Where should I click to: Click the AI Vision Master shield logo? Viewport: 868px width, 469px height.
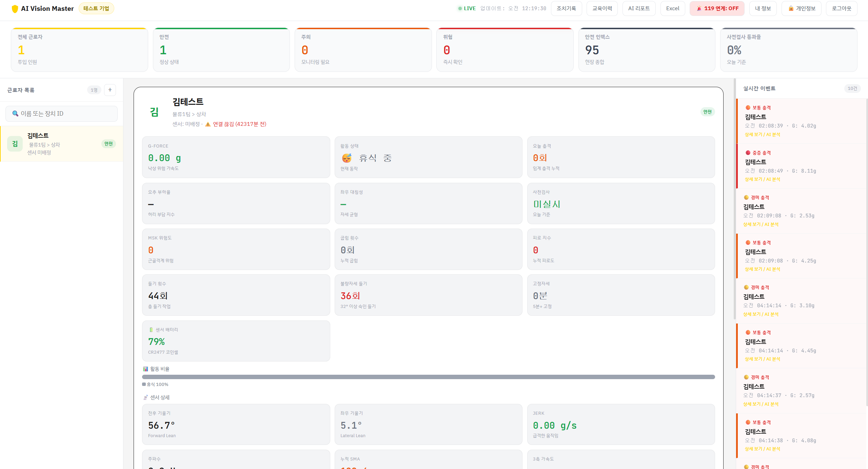pos(15,9)
